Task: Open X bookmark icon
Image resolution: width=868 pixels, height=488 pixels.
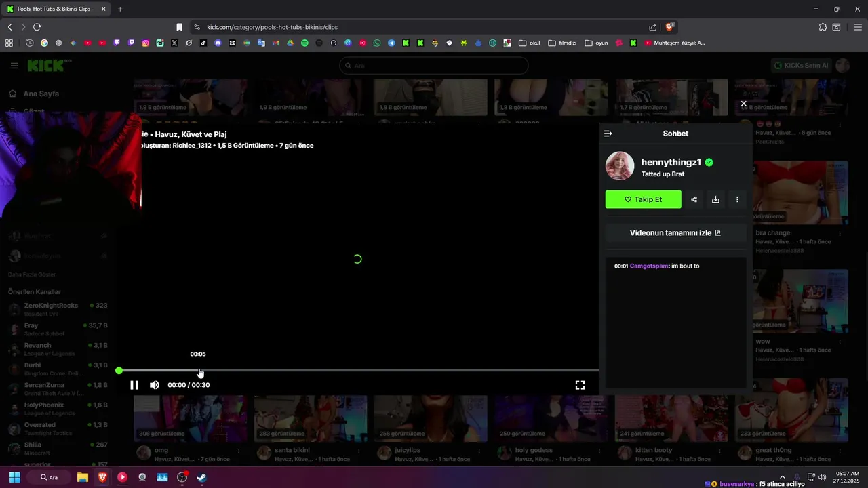Action: pos(174,43)
